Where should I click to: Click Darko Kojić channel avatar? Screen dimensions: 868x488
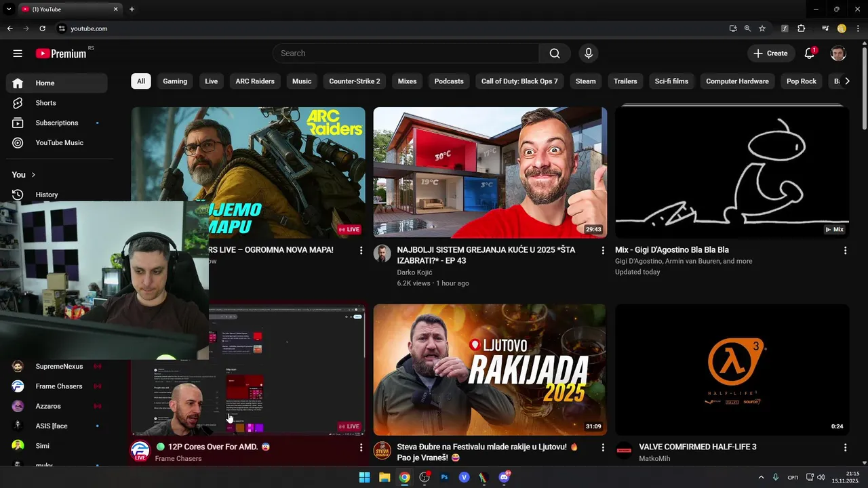tap(382, 253)
